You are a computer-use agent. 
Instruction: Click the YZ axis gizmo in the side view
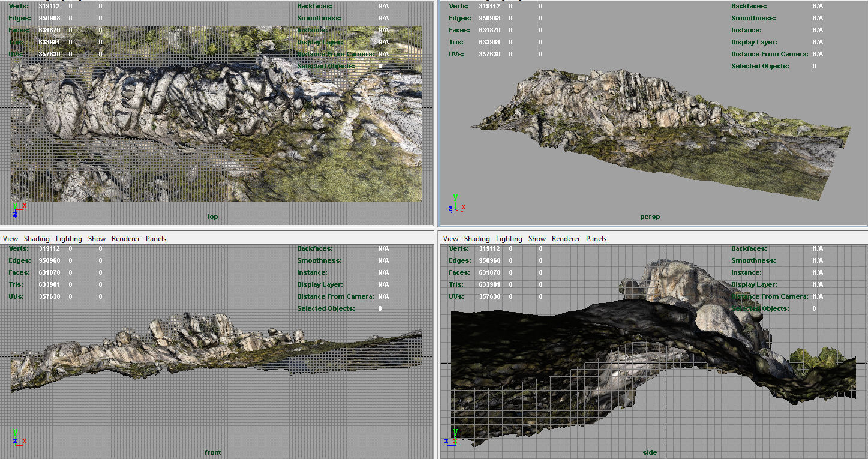[x=451, y=437]
